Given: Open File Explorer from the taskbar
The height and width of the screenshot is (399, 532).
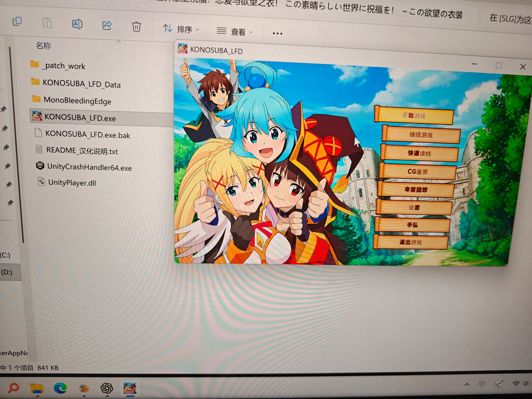Looking at the screenshot, I should [37, 388].
